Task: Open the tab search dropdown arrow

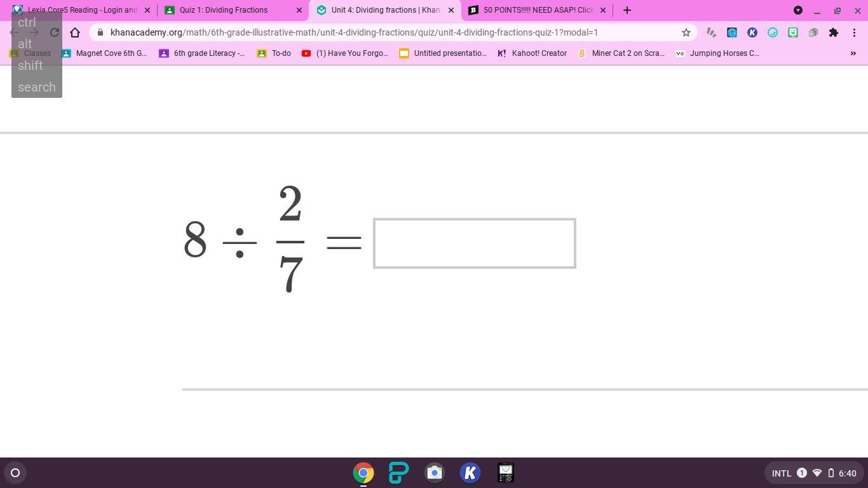Action: 798,10
